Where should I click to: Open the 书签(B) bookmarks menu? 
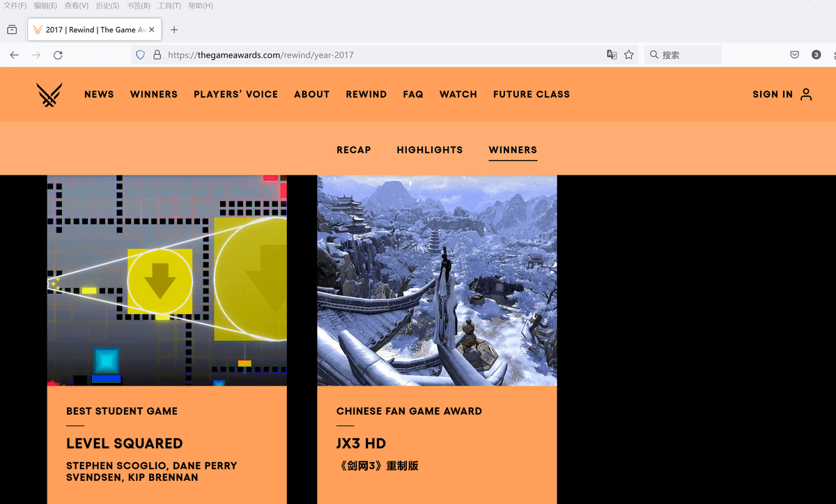[x=139, y=6]
